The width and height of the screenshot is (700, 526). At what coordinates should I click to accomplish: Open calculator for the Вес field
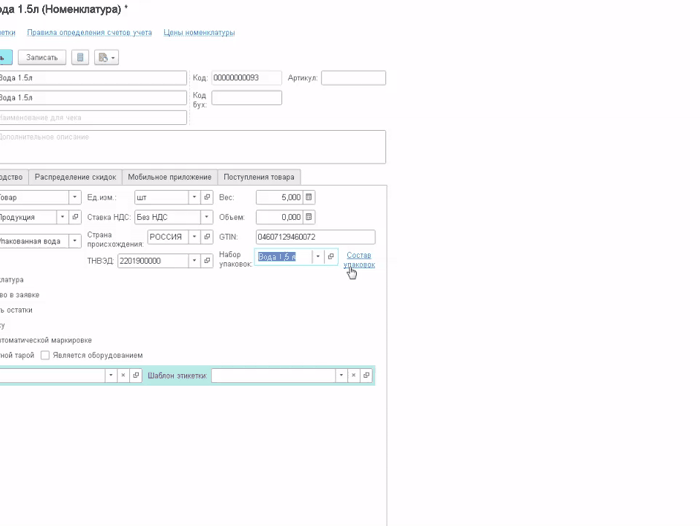coord(309,198)
